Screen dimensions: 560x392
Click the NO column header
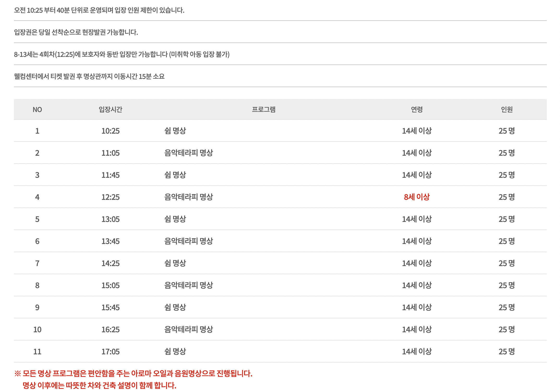pyautogui.click(x=37, y=109)
